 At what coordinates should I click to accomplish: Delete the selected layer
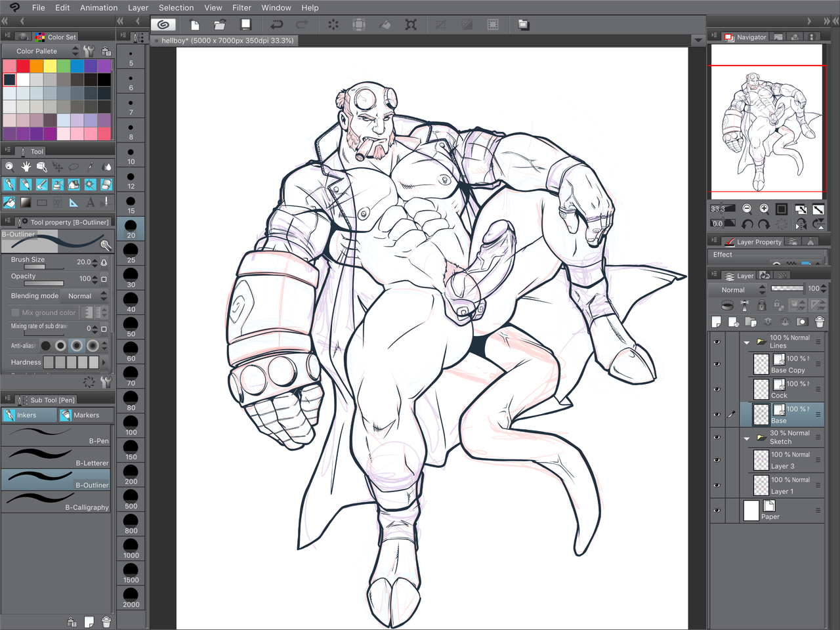(819, 322)
